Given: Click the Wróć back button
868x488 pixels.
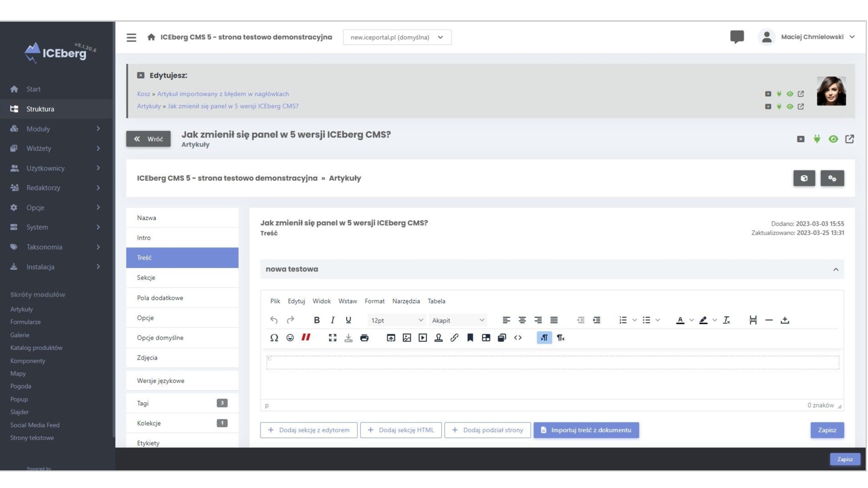Looking at the screenshot, I should click(148, 139).
